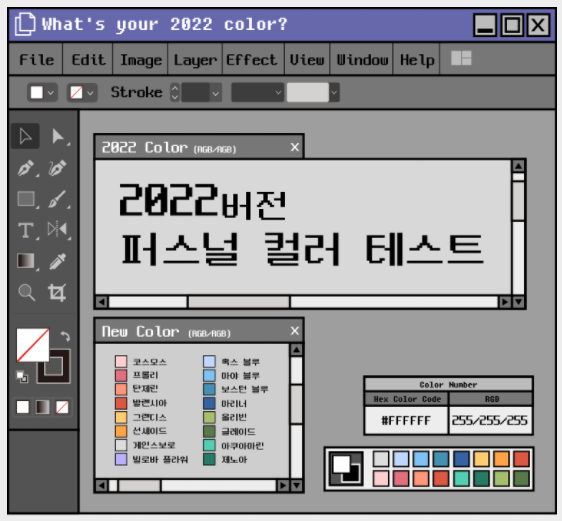Open the Edit menu
The height and width of the screenshot is (521, 562).
point(88,60)
